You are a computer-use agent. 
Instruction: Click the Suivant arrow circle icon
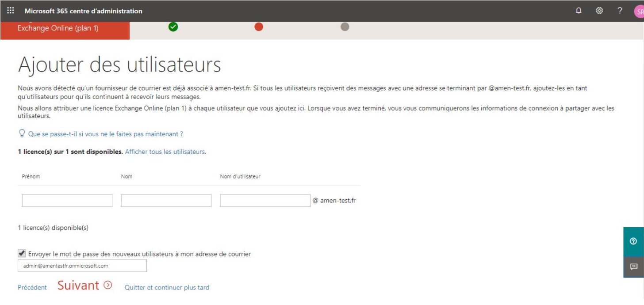pyautogui.click(x=108, y=285)
